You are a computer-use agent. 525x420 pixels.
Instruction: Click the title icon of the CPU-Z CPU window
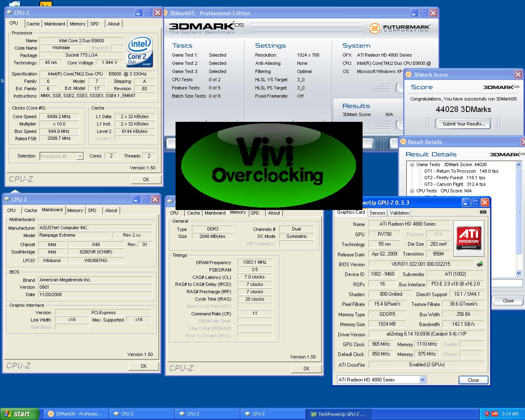[9, 13]
